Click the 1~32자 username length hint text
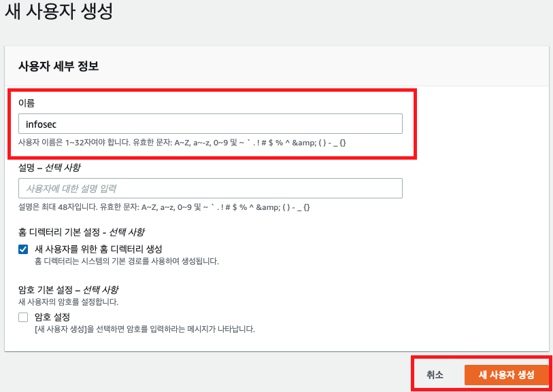Screen dimensions: 553x392 pos(184,143)
